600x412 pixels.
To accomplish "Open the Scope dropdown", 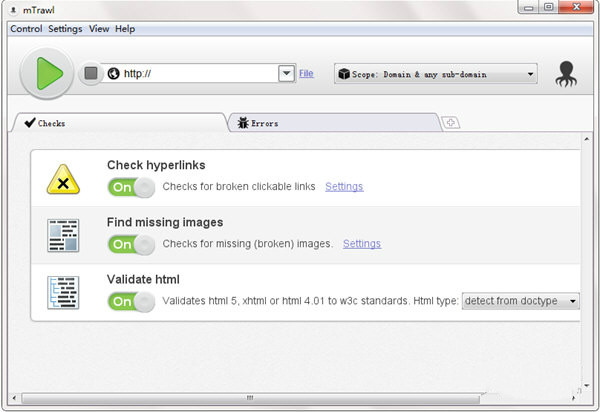I will [x=436, y=74].
